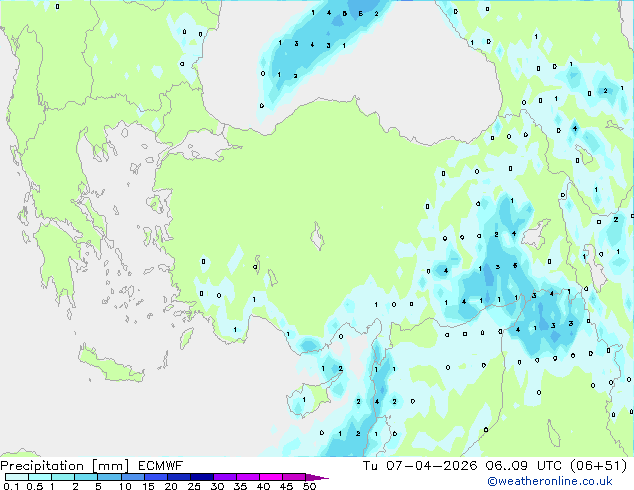Click the '0.5' legend scale label

click(35, 486)
